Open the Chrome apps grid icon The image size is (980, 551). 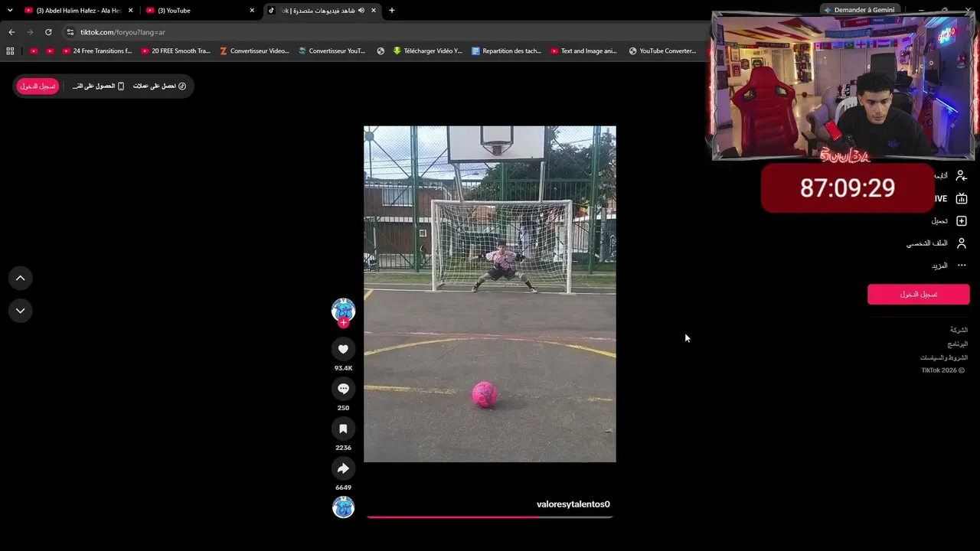10,51
